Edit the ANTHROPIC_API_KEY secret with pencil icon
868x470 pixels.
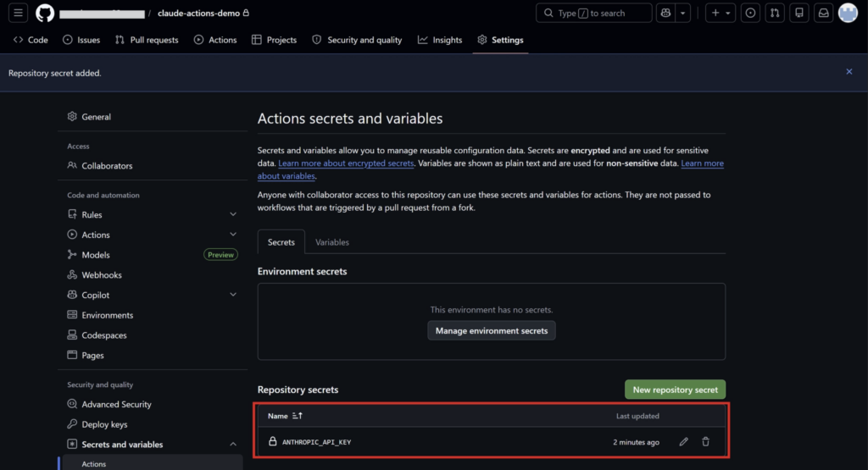[x=684, y=442]
